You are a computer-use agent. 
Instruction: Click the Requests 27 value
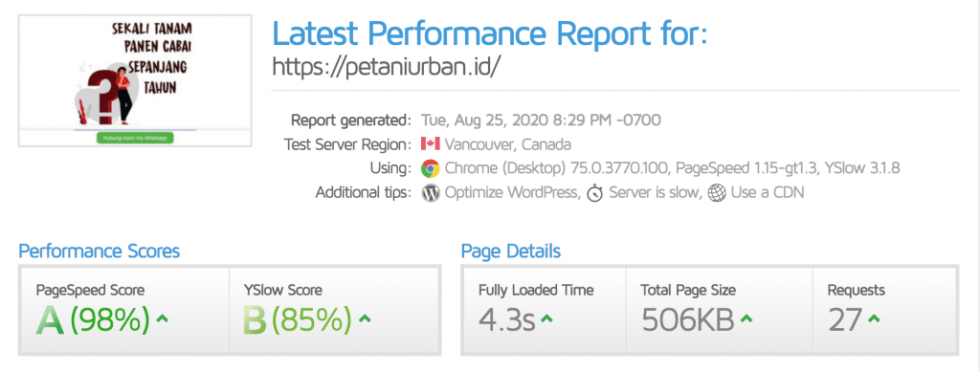846,319
